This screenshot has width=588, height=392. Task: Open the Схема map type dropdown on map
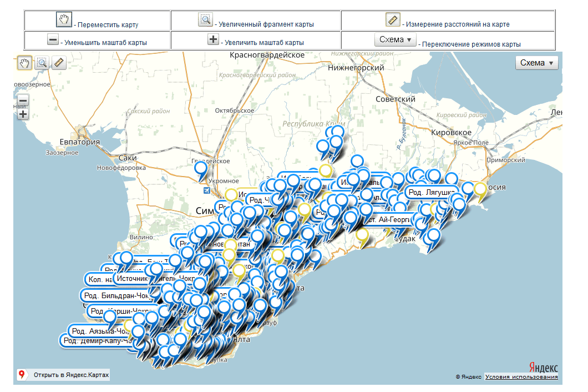pos(536,63)
